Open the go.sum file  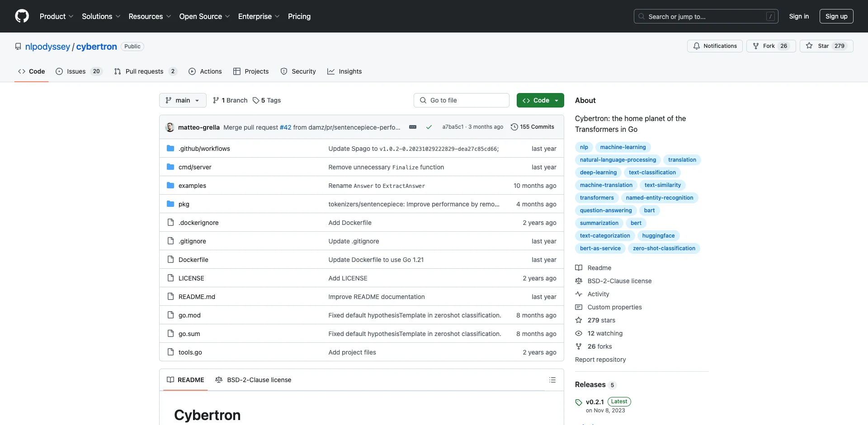[189, 334]
